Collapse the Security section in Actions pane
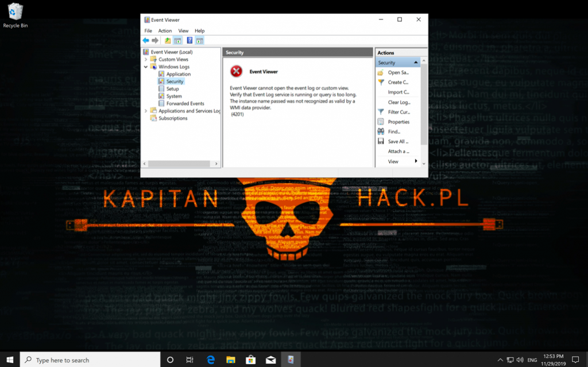The width and height of the screenshot is (588, 367). pyautogui.click(x=416, y=62)
